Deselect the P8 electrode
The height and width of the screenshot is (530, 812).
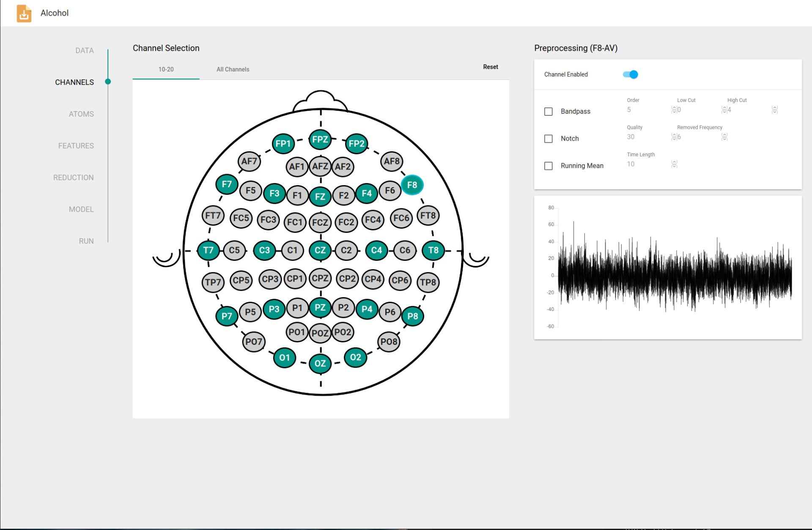(x=413, y=316)
